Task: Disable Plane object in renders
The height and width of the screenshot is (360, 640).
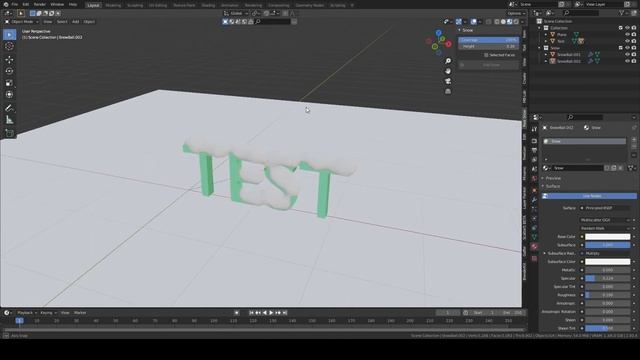Action: pos(634,35)
